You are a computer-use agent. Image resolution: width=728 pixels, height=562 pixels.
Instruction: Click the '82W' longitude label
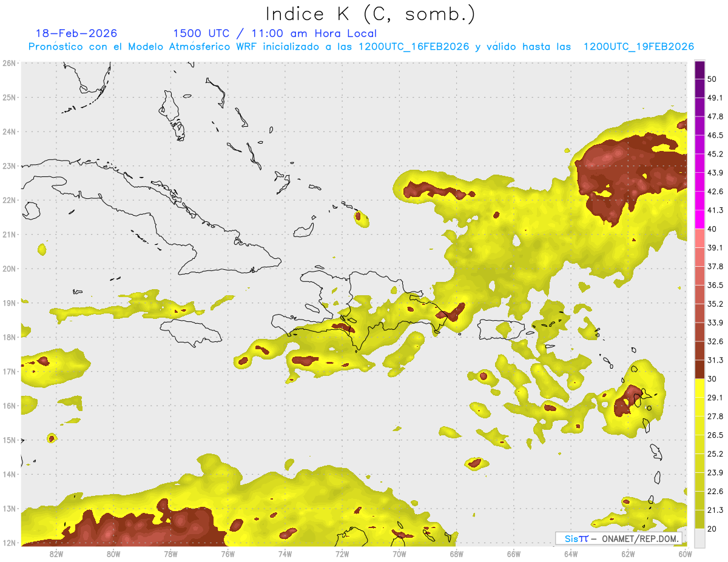(56, 554)
